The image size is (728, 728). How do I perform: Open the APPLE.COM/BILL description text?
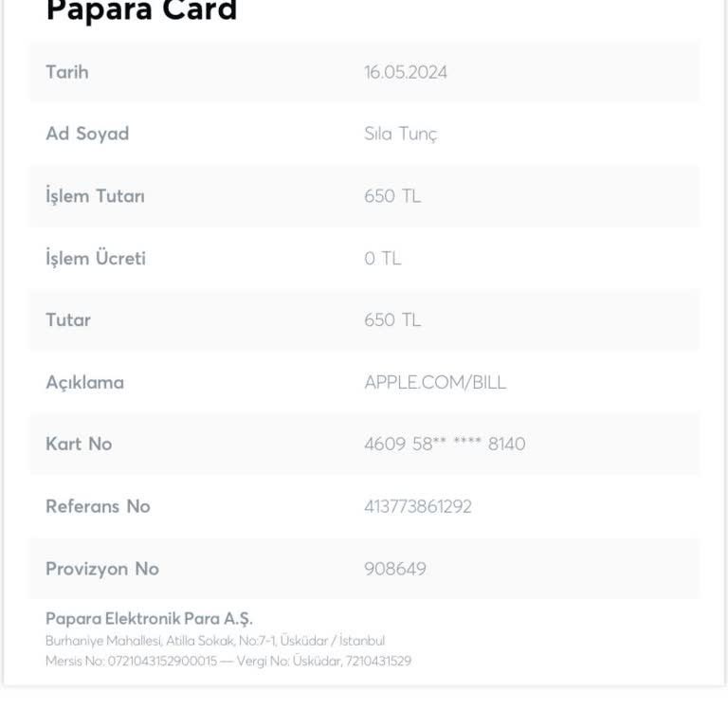pos(435,382)
